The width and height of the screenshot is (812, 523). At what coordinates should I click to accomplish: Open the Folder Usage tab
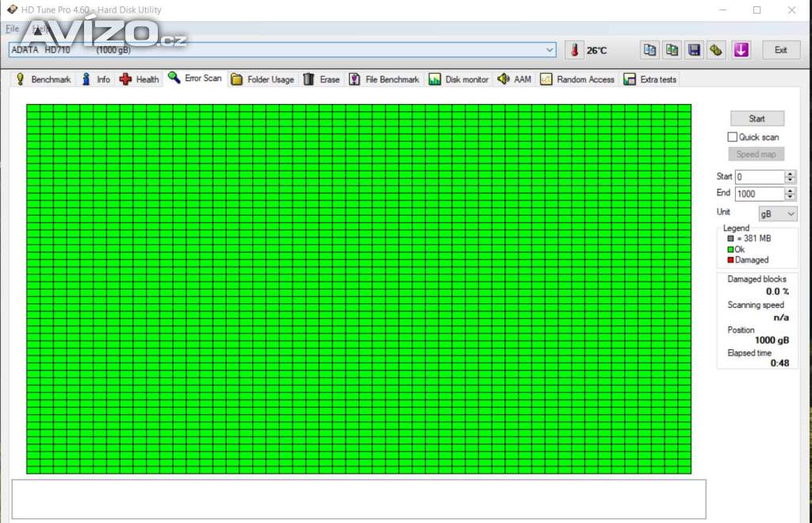click(x=262, y=79)
